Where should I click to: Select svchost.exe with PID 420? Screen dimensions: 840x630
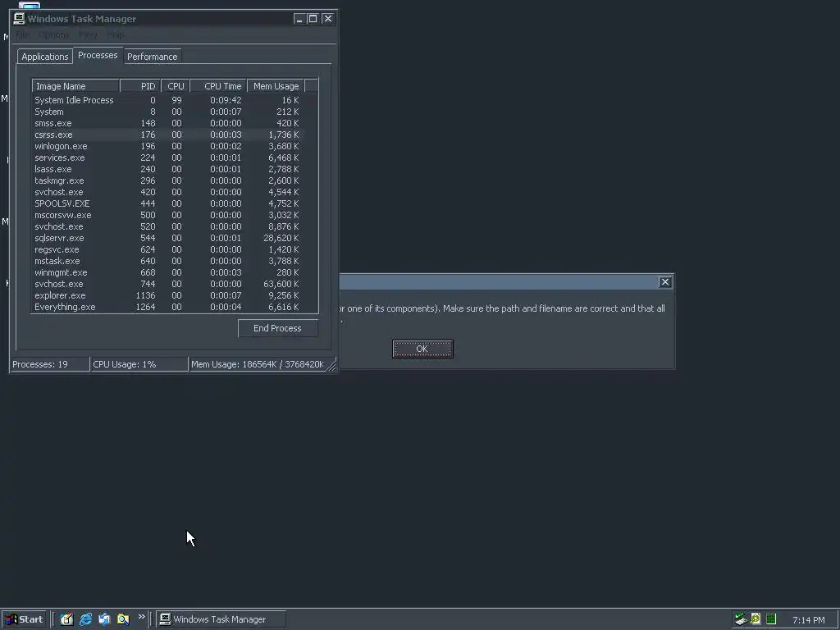pyautogui.click(x=168, y=192)
